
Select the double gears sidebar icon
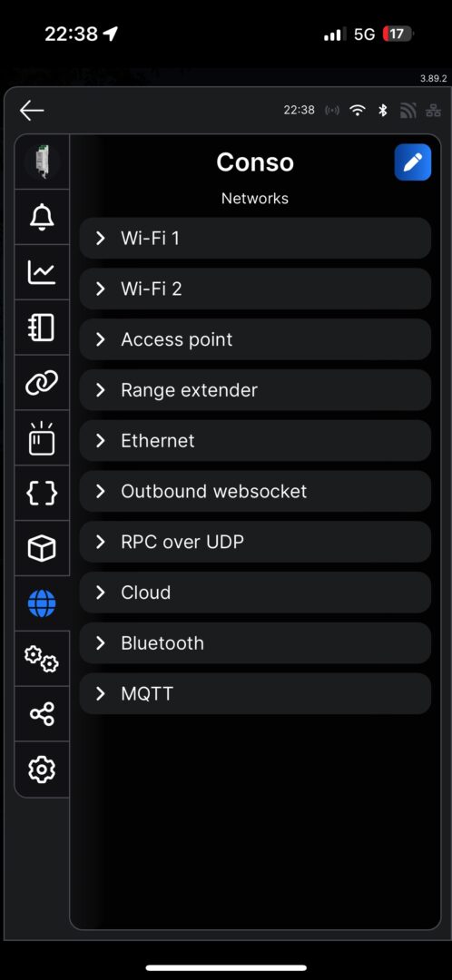pyautogui.click(x=42, y=659)
